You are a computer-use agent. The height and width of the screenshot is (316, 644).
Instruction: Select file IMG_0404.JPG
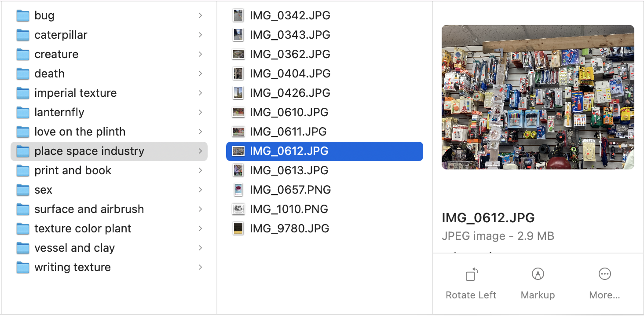[290, 73]
